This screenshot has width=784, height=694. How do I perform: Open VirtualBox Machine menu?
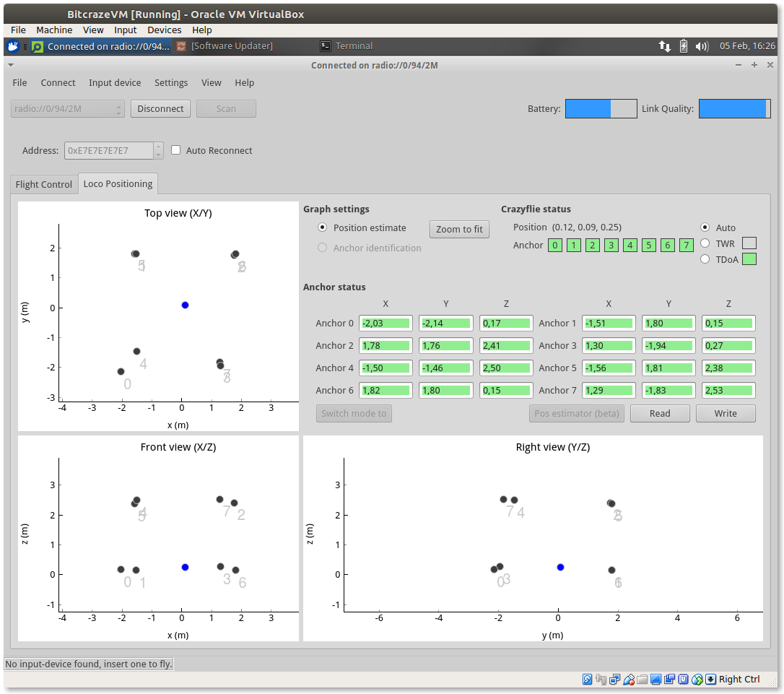pyautogui.click(x=54, y=30)
